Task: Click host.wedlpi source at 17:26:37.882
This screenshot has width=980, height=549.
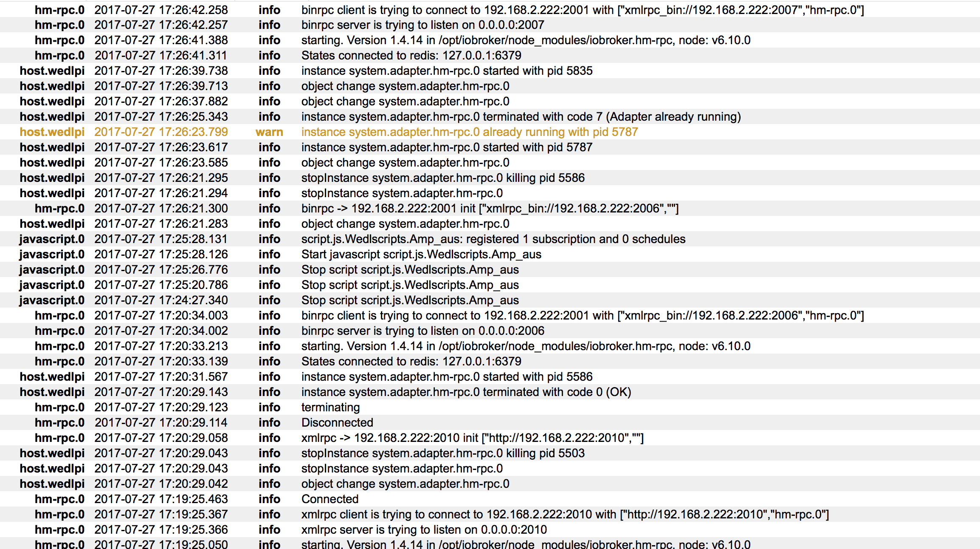Action: coord(52,102)
